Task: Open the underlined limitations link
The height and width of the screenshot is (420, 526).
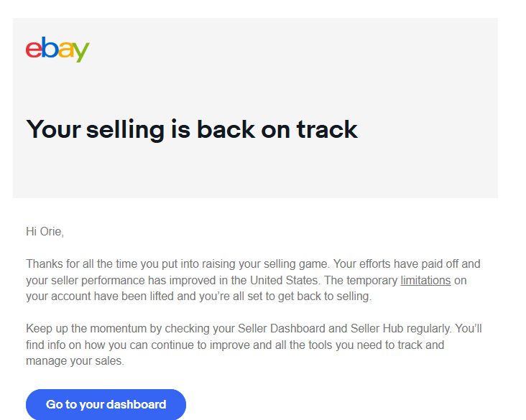Action: (425, 280)
